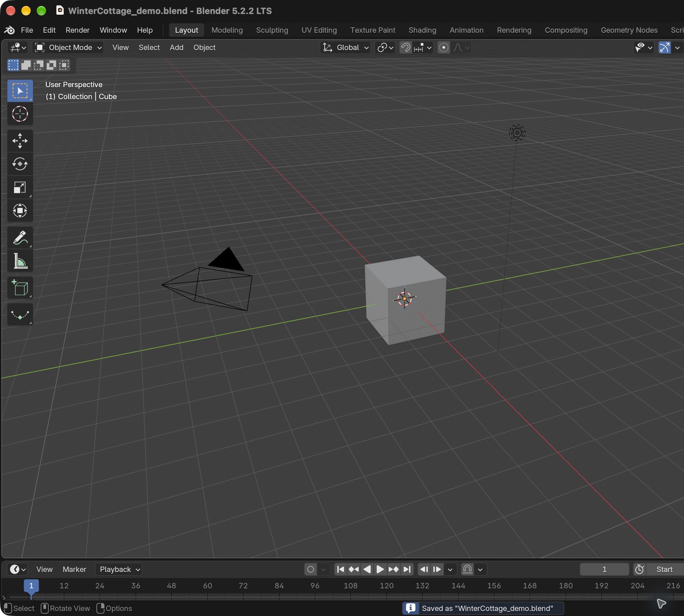This screenshot has height=616, width=684.
Task: Jump to the first frame
Action: tap(340, 569)
